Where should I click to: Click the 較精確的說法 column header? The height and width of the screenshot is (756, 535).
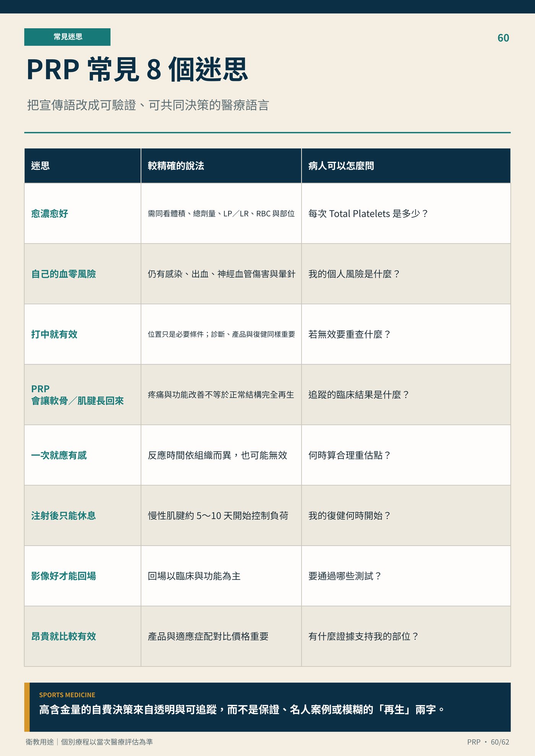[221, 166]
